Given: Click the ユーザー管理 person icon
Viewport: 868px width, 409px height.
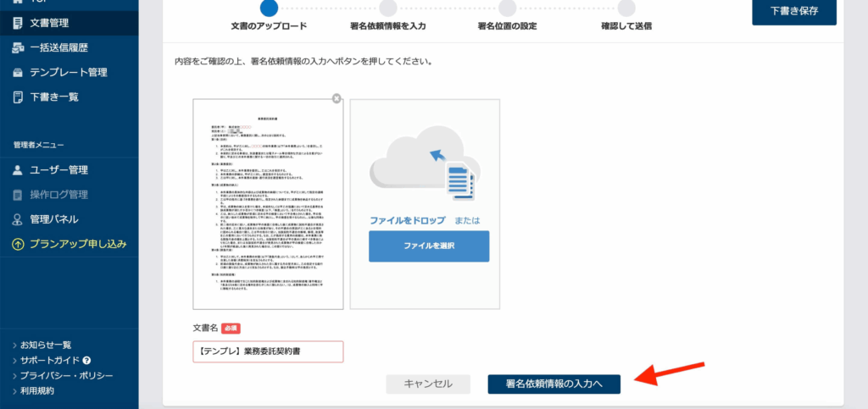Looking at the screenshot, I should click(18, 170).
